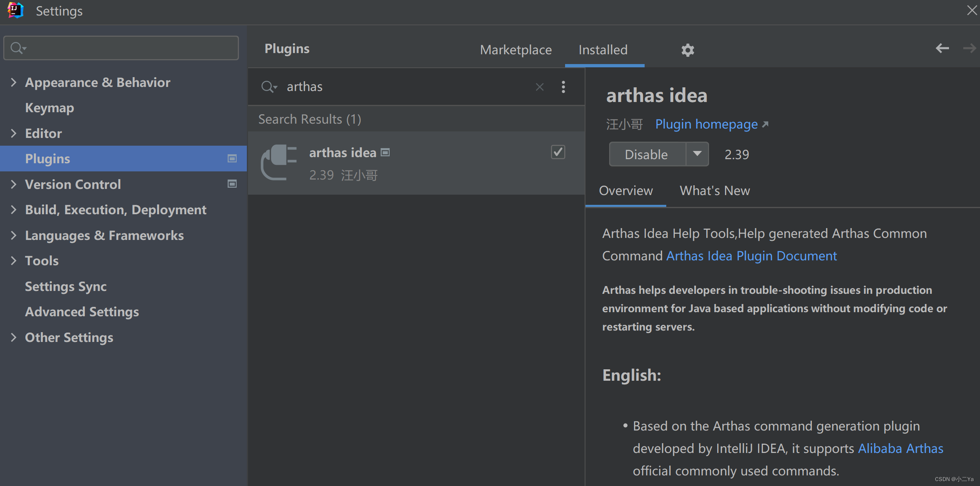The width and height of the screenshot is (980, 486).
Task: Click the English: heading
Action: 632,375
